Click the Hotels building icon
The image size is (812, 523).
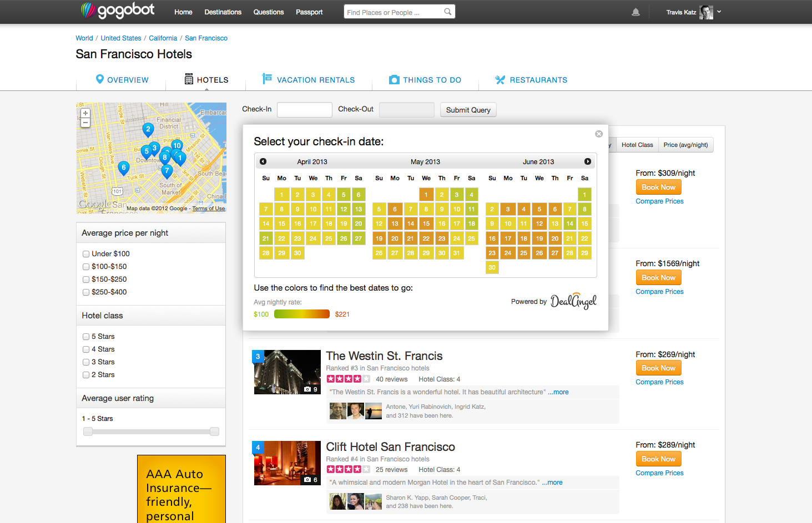point(189,79)
